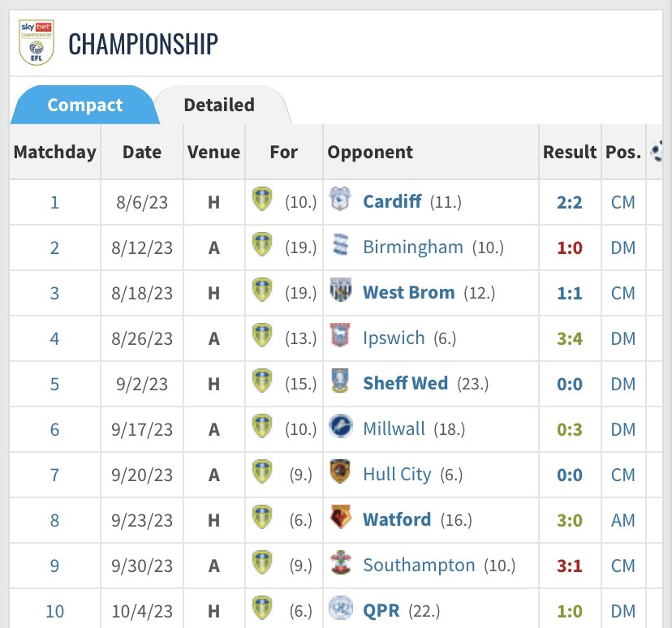Click the Watford club crest icon
Image resolution: width=672 pixels, height=628 pixels.
pos(340,518)
